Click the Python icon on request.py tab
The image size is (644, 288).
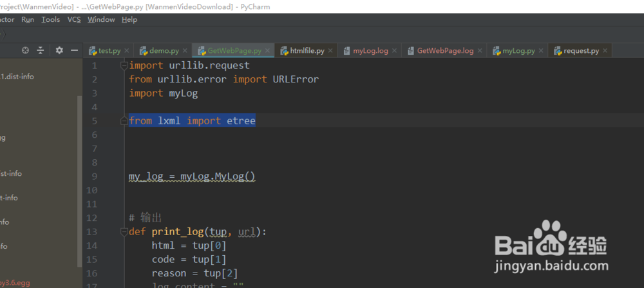(x=558, y=51)
